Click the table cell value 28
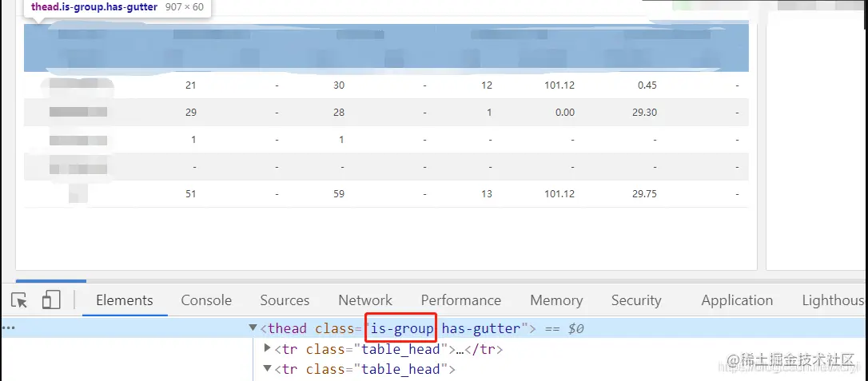 click(x=339, y=113)
